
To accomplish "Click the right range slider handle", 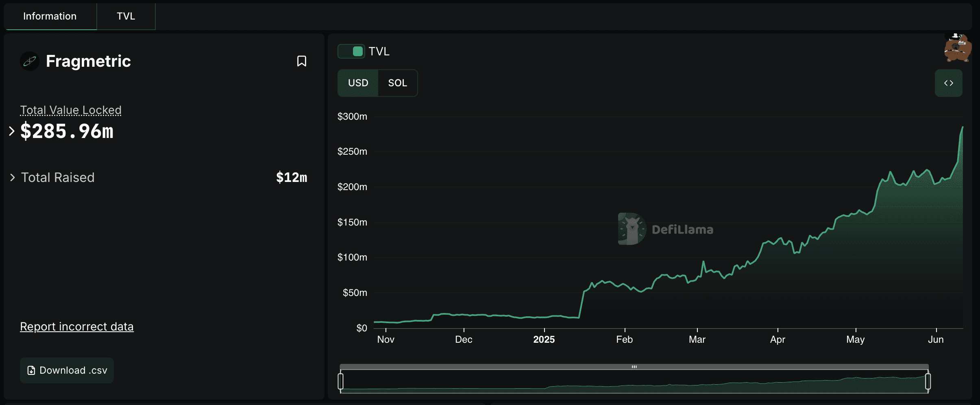I will 928,381.
